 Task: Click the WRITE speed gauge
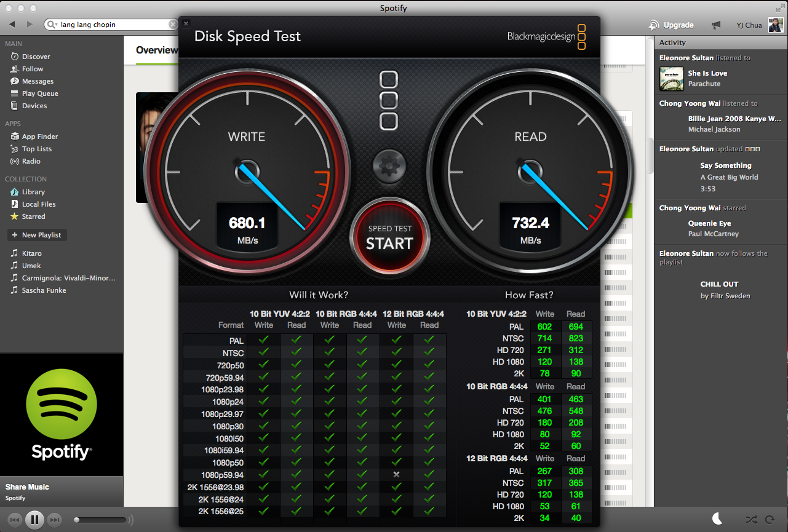click(x=246, y=170)
